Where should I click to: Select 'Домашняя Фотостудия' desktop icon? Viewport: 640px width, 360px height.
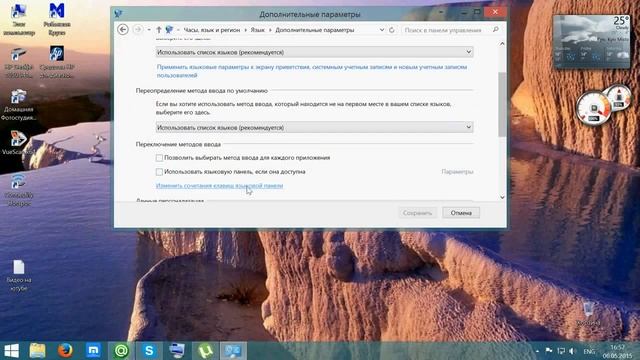click(x=19, y=105)
